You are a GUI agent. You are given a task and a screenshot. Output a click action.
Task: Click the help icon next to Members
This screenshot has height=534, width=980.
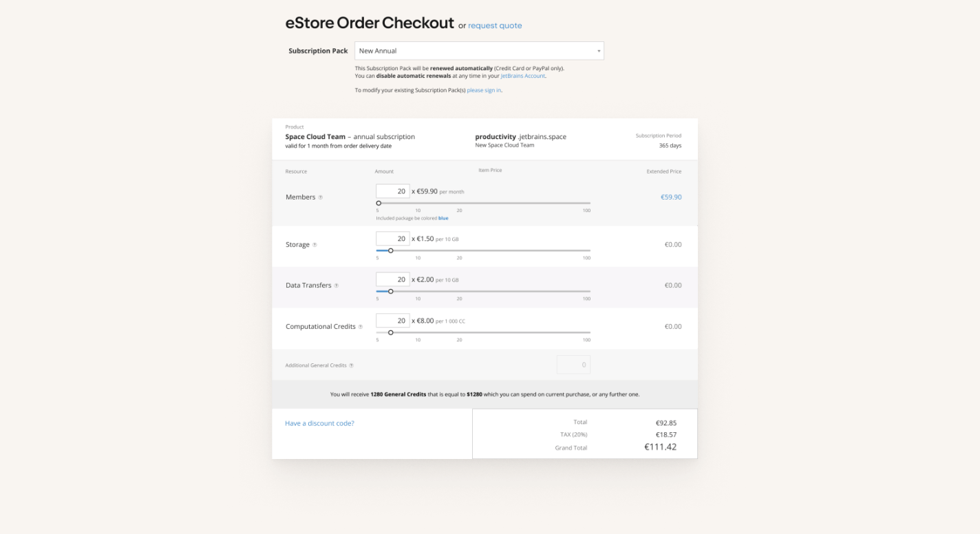click(x=321, y=197)
